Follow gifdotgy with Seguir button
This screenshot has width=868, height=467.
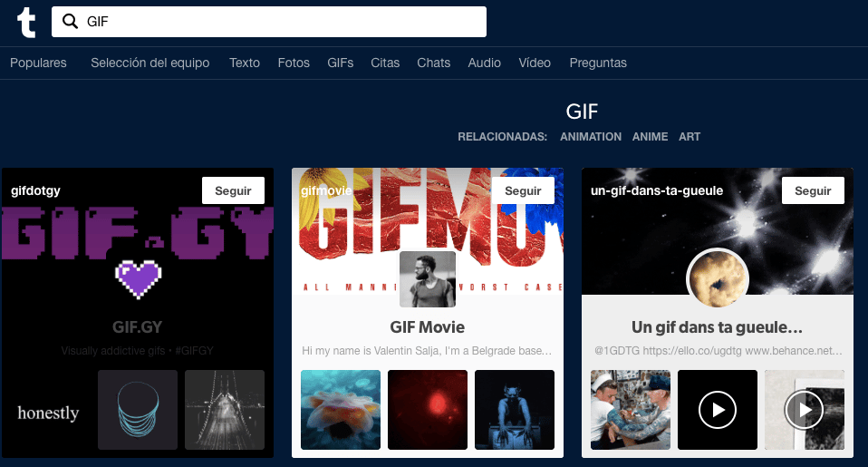233,190
